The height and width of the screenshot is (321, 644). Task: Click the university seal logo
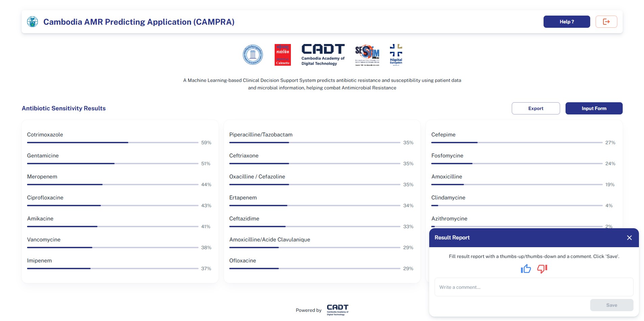[x=253, y=55]
